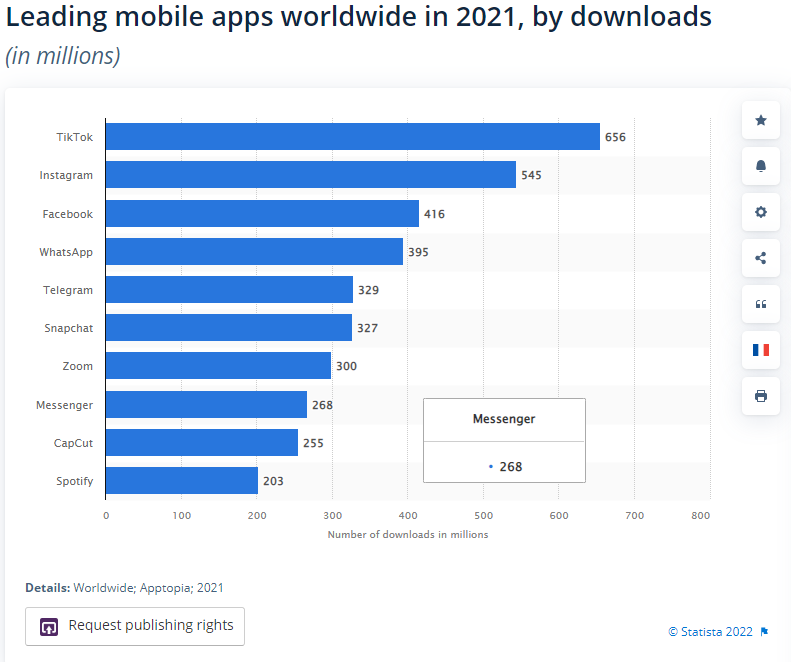Image resolution: width=791 pixels, height=662 pixels.
Task: Click the Snapchat axis label
Action: click(69, 328)
